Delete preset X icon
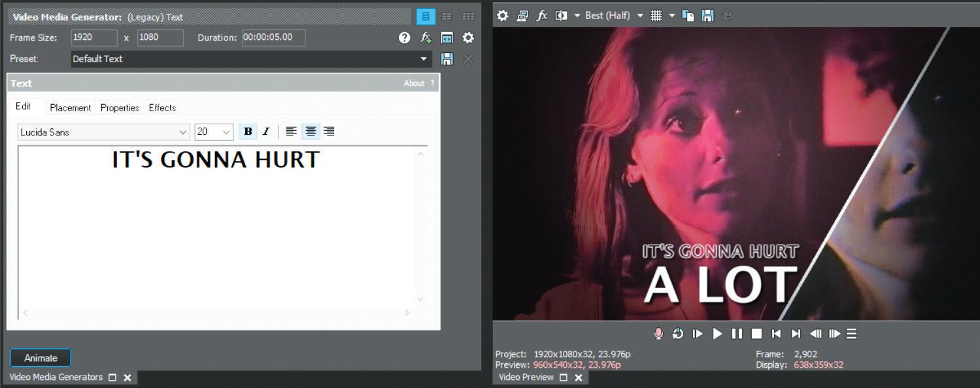 coord(468,59)
